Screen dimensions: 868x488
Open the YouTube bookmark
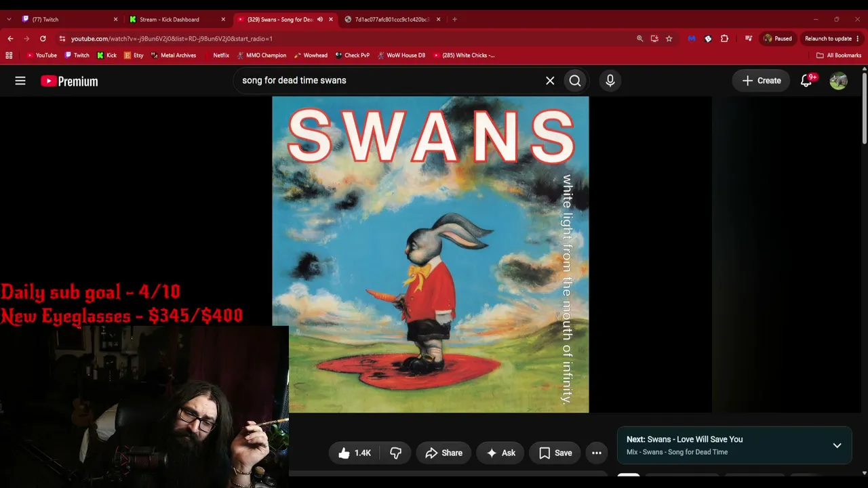(41, 56)
